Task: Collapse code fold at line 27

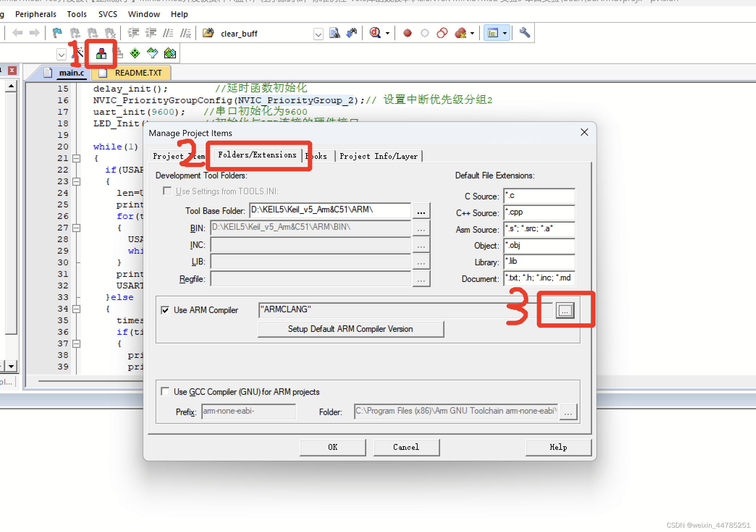Action: (x=76, y=228)
